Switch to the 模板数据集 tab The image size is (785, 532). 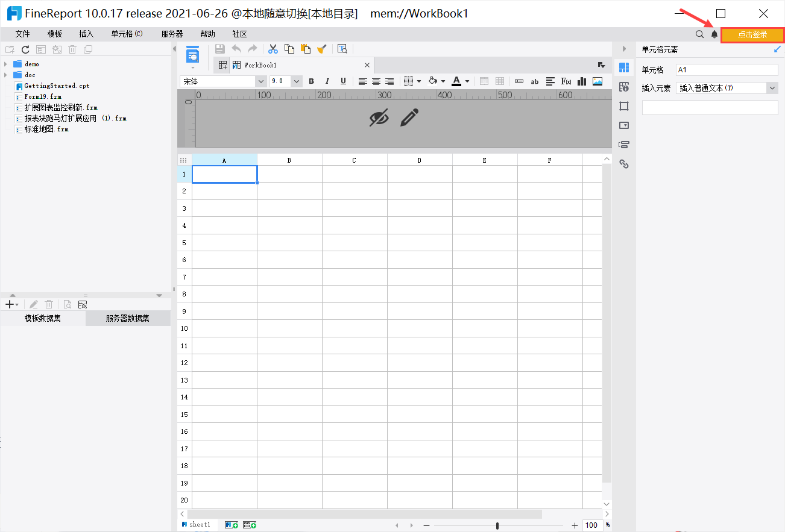point(43,319)
